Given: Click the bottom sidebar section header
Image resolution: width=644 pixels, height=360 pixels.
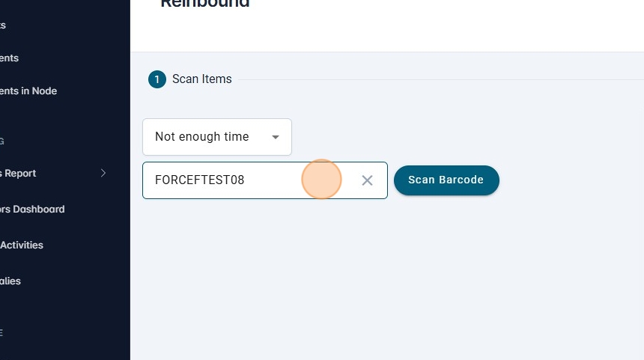Looking at the screenshot, I should pos(2,332).
